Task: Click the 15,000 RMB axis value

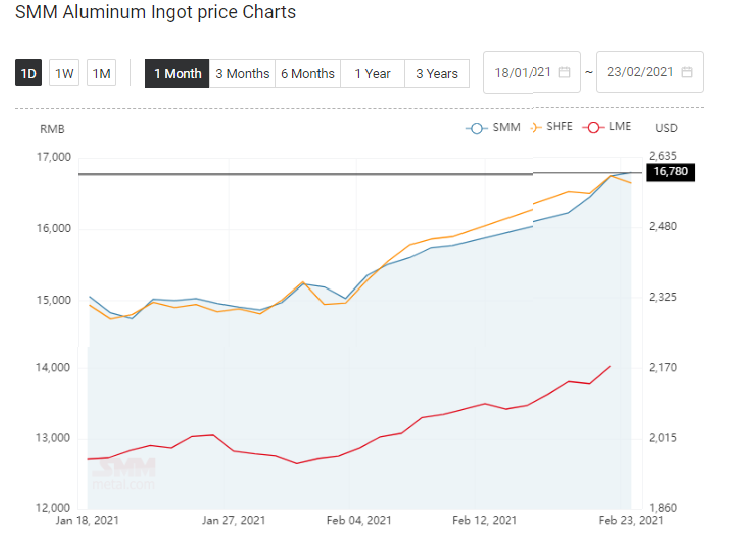Action: pyautogui.click(x=54, y=300)
